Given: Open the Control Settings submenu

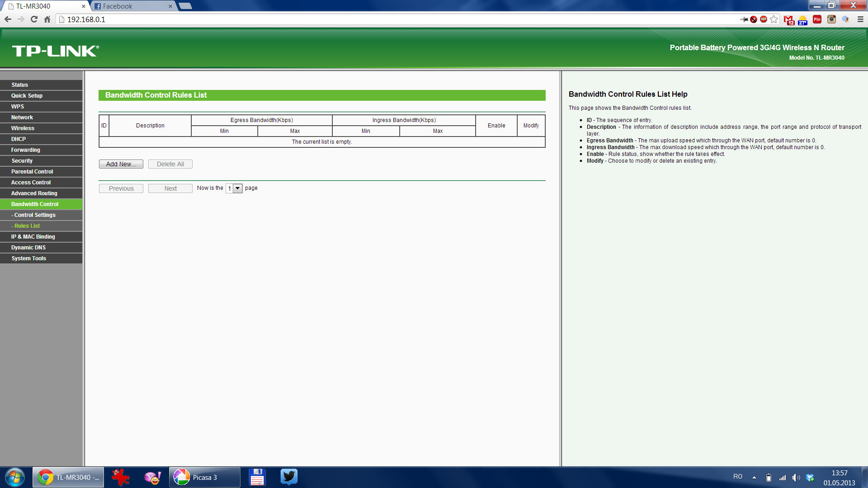Looking at the screenshot, I should pyautogui.click(x=41, y=215).
